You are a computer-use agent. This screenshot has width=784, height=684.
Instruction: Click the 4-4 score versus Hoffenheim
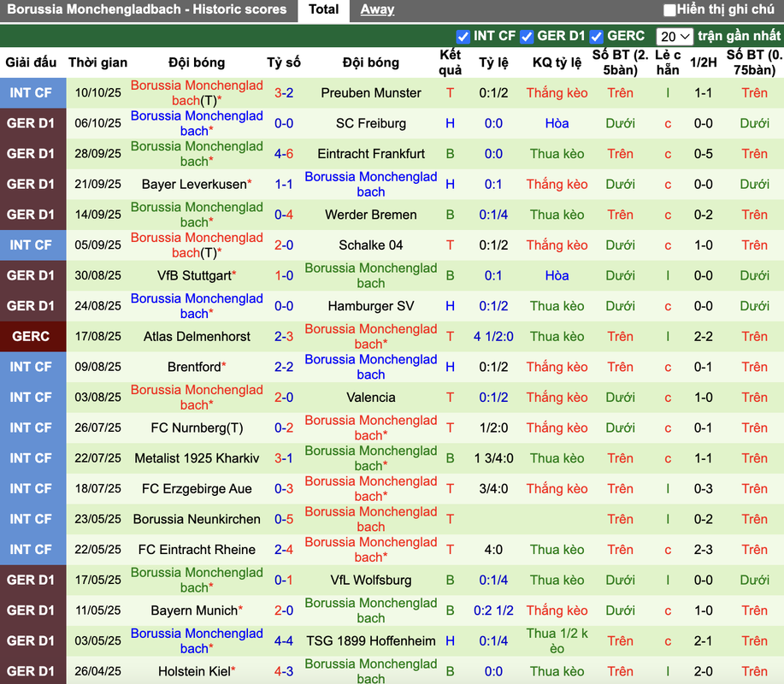pos(284,641)
